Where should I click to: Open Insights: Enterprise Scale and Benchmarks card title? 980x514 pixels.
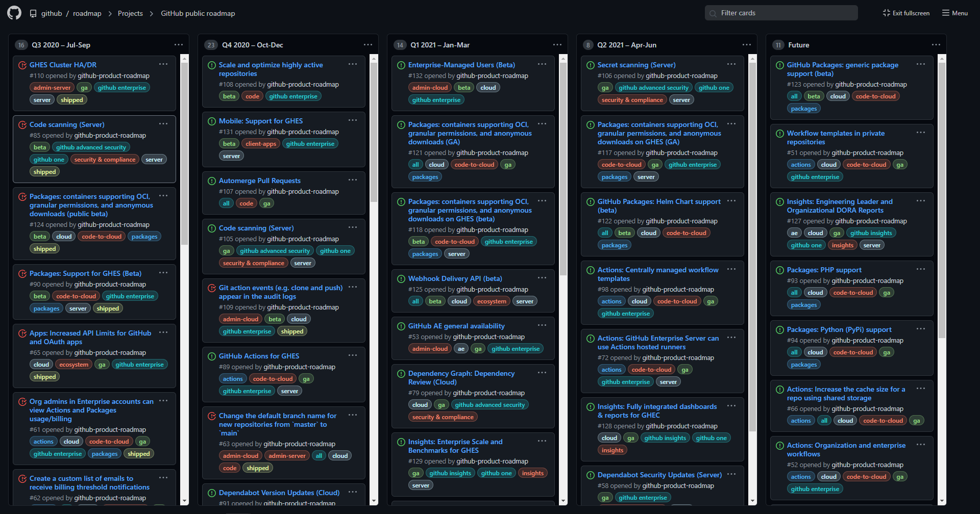(455, 446)
